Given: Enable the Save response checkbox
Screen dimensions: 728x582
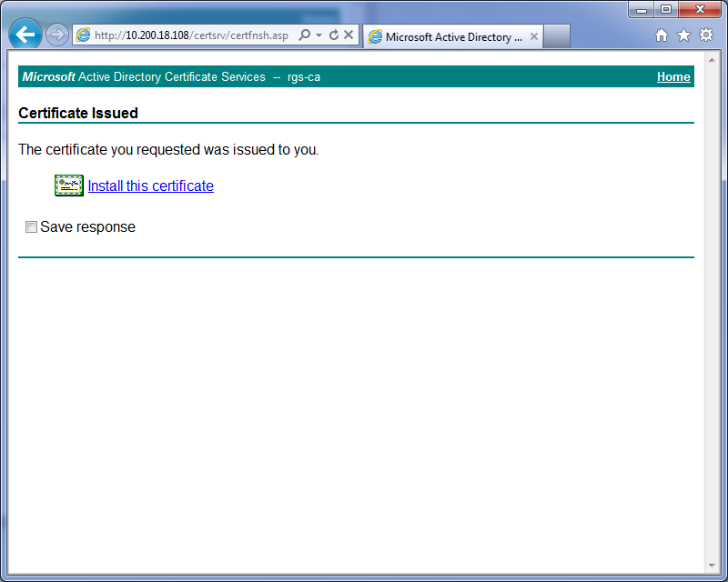Looking at the screenshot, I should pyautogui.click(x=31, y=227).
